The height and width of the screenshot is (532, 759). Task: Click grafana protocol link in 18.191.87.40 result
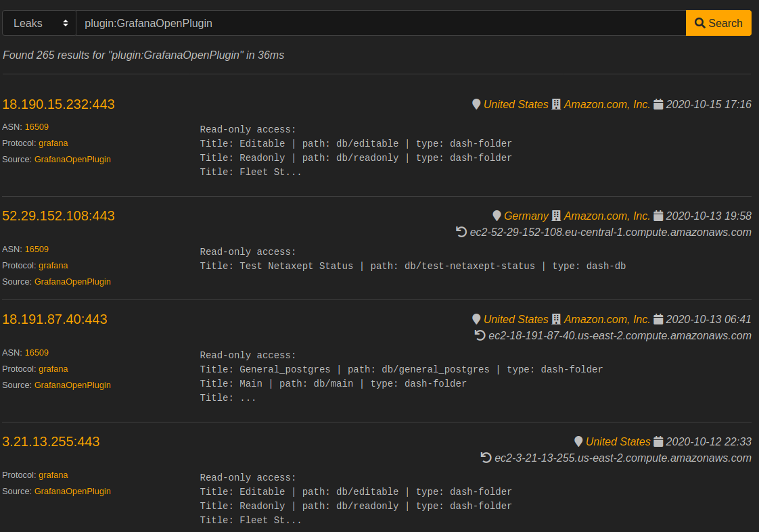coord(53,370)
